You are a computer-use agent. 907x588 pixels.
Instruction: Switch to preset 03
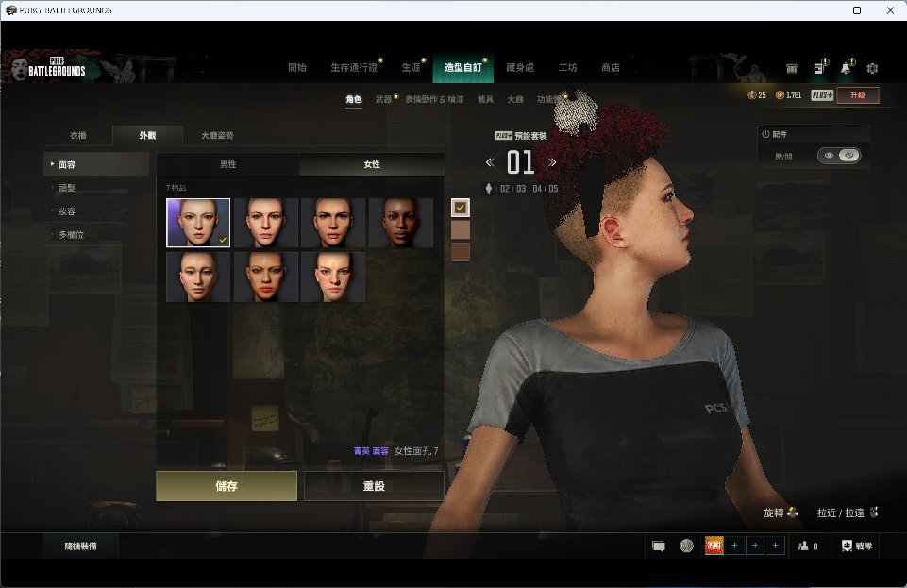coord(521,189)
